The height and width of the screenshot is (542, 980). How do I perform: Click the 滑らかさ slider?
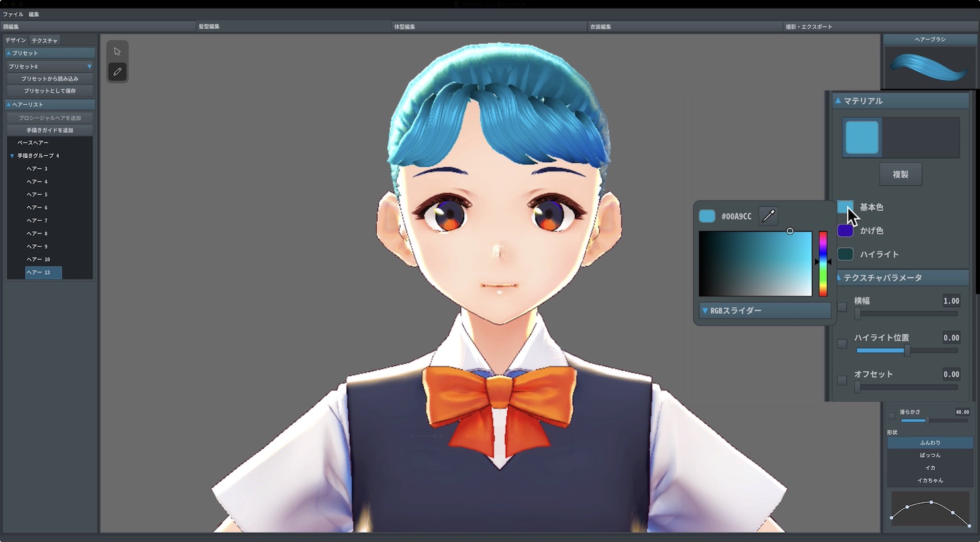pos(934,421)
